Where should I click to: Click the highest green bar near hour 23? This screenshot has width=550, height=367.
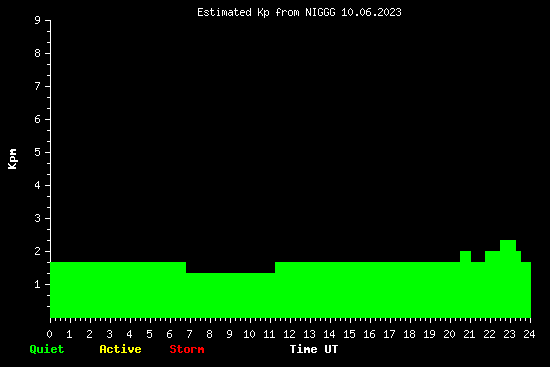pos(508,279)
